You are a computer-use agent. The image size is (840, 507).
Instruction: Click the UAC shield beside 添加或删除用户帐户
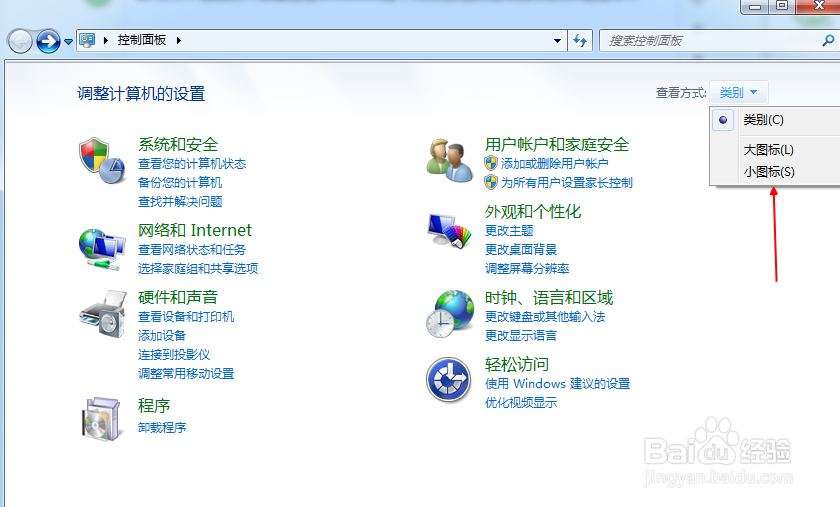pyautogui.click(x=491, y=163)
